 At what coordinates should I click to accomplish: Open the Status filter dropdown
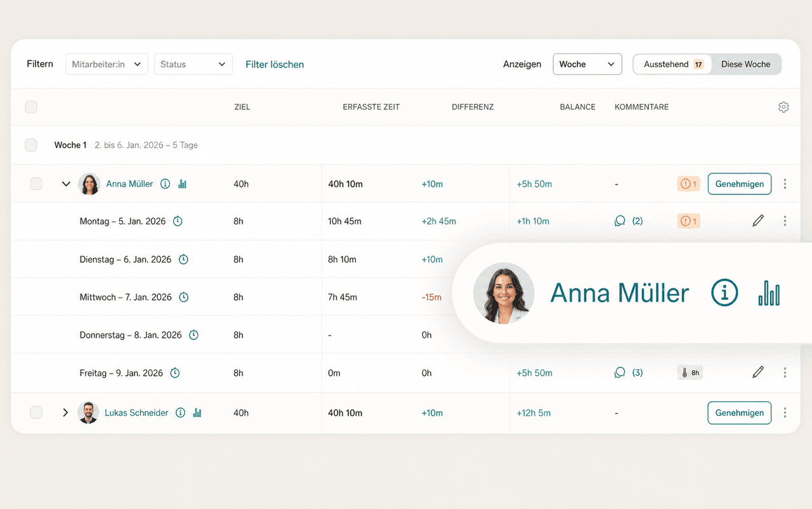pyautogui.click(x=193, y=64)
